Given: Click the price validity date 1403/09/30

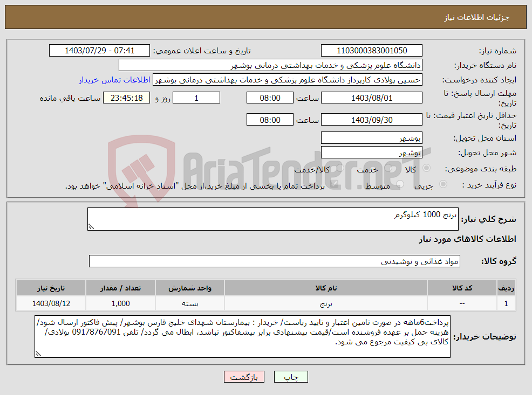Looking at the screenshot, I should tap(372, 120).
